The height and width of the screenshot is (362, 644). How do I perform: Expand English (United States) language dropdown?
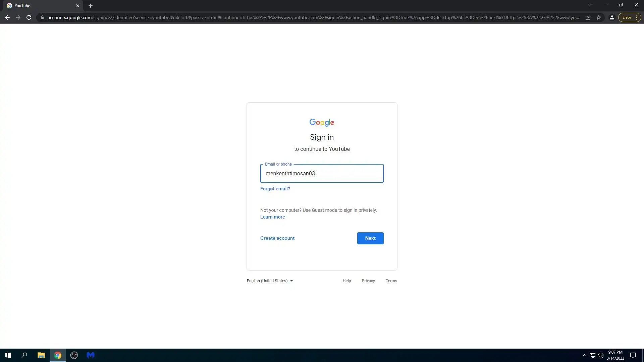[x=270, y=281]
